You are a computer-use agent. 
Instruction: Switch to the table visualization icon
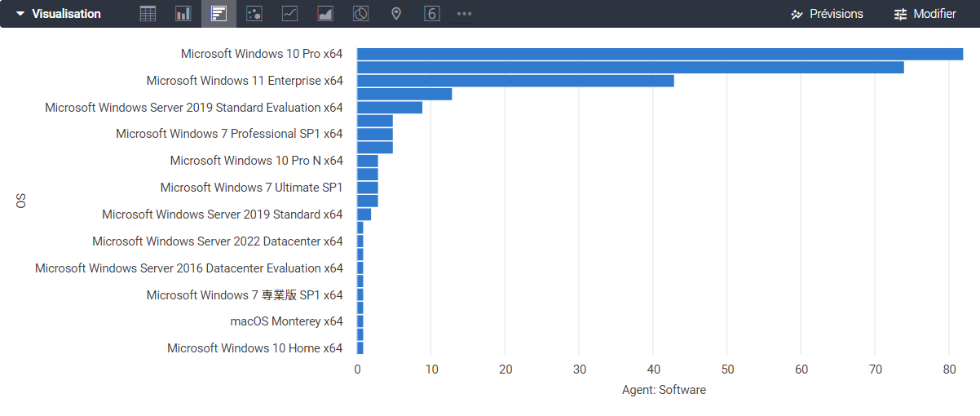tap(148, 14)
